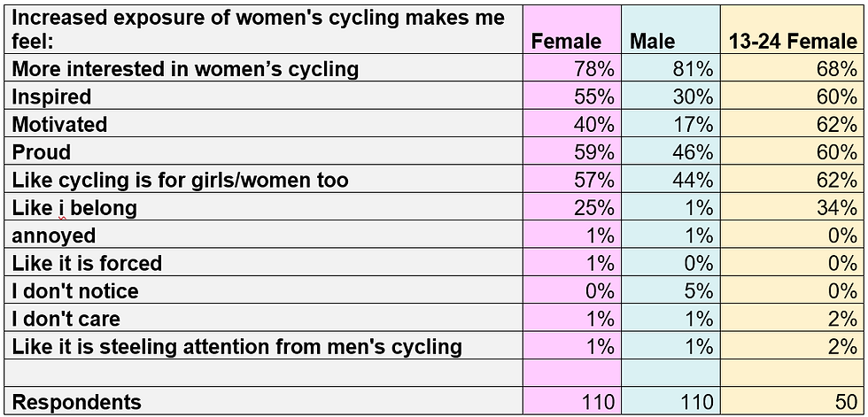The height and width of the screenshot is (417, 868).
Task: Select the 81% Male interest value cell
Action: pyautogui.click(x=670, y=68)
